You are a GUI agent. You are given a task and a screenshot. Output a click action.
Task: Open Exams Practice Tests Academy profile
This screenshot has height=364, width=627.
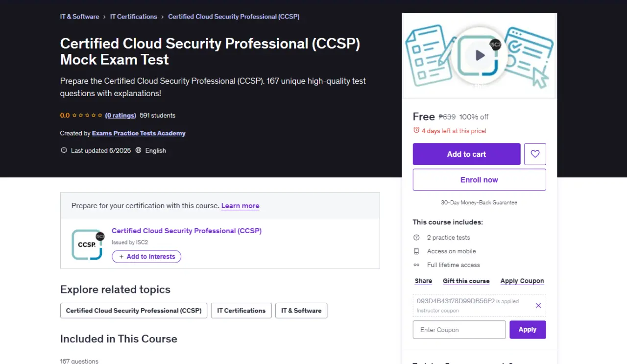(x=139, y=133)
